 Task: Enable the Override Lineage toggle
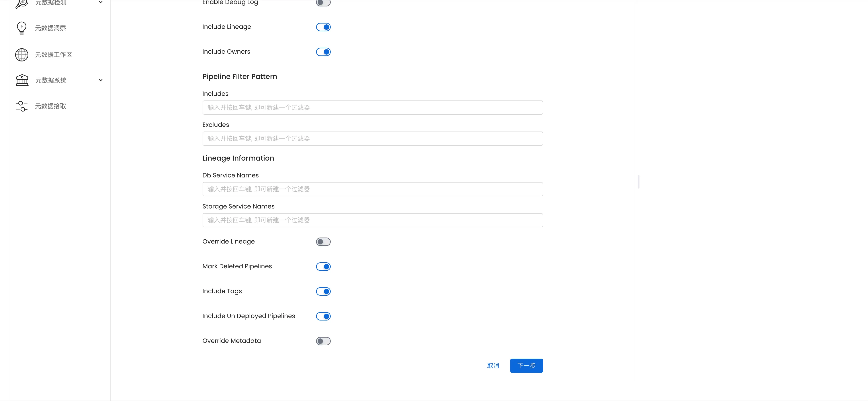(323, 242)
